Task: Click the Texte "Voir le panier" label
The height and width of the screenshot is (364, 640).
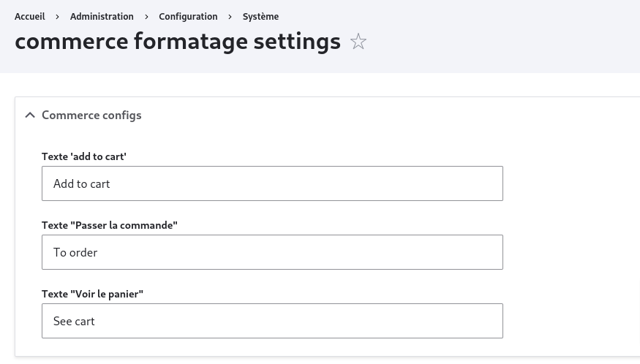Action: [92, 294]
